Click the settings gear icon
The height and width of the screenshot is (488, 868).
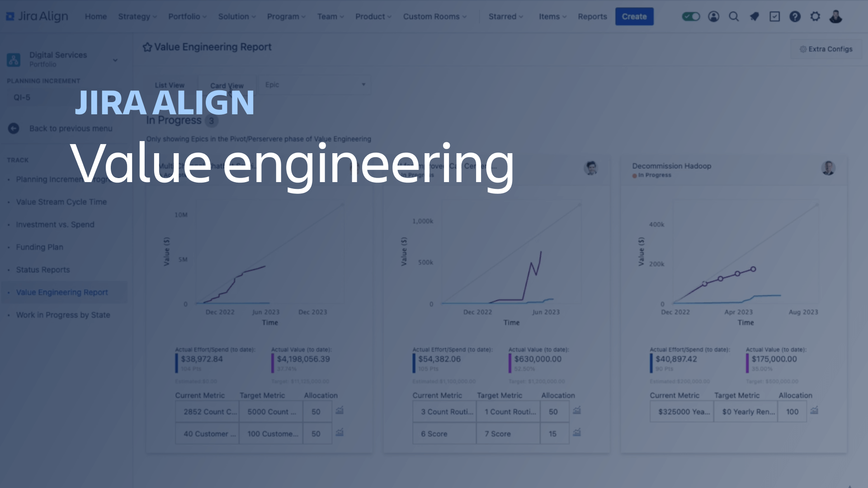pyautogui.click(x=815, y=16)
